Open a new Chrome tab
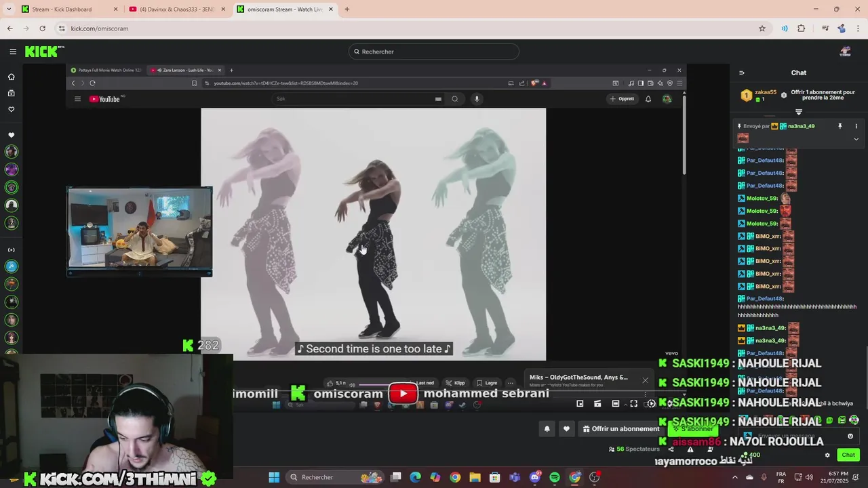Viewport: 868px width, 488px height. tap(347, 9)
